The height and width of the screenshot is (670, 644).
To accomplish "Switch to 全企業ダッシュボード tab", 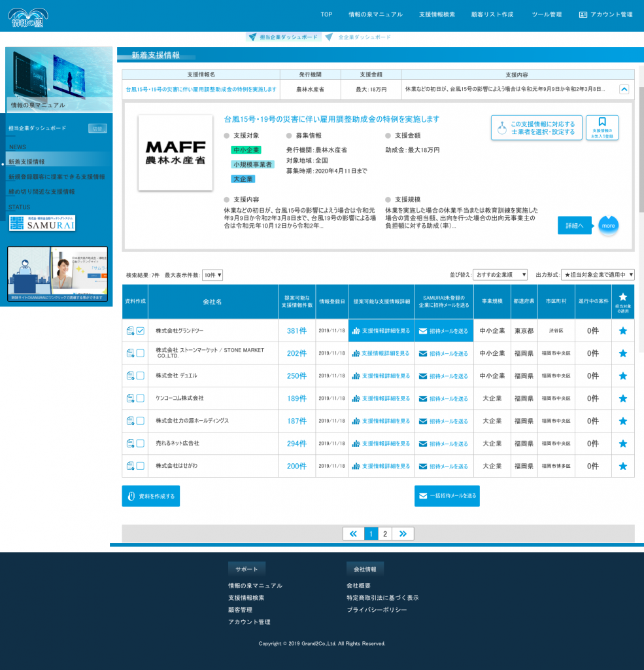I will 364,37.
